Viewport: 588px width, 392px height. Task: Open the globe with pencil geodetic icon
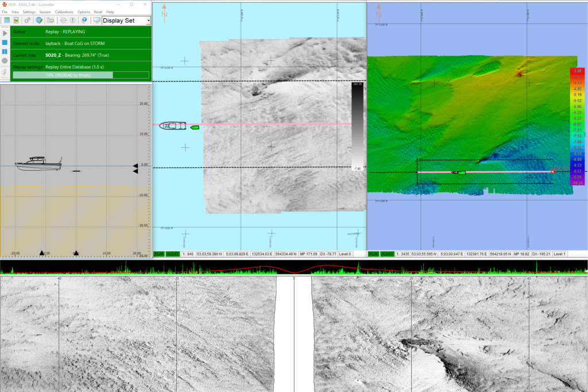(38, 20)
